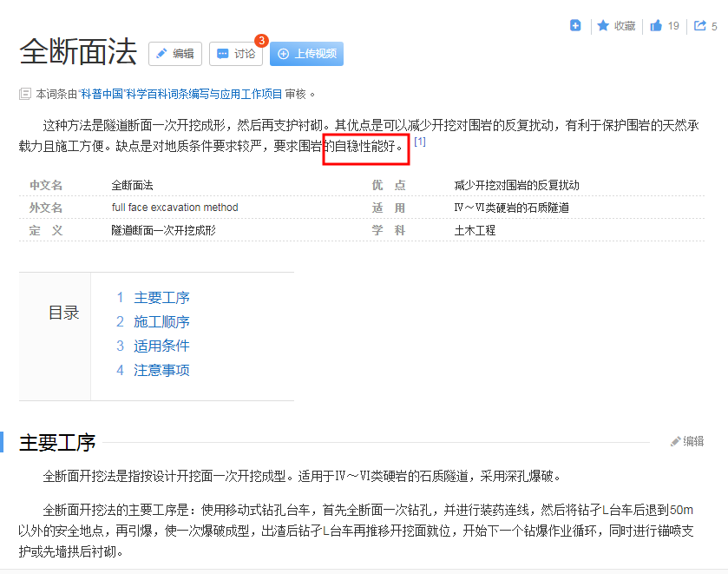
Task: Navigate to 注意事项 in the 目录
Action: (x=161, y=370)
